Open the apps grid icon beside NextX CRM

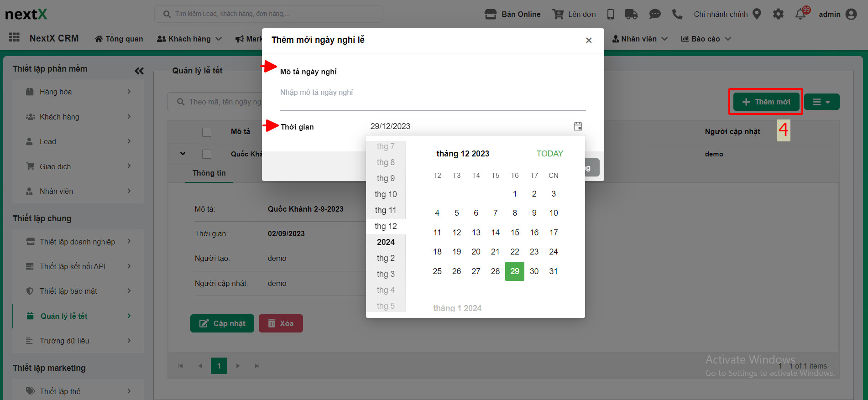tap(14, 37)
